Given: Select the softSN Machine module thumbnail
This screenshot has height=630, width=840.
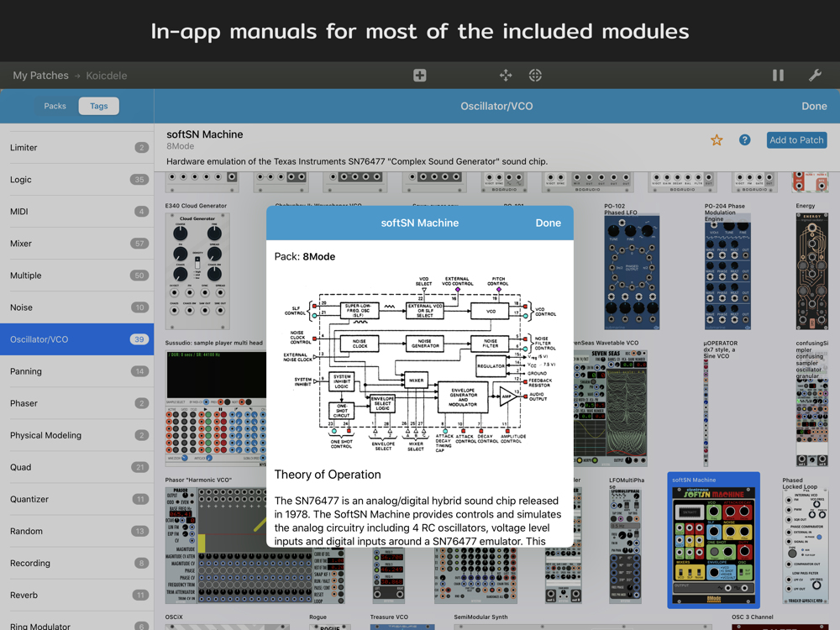Looking at the screenshot, I should [713, 543].
